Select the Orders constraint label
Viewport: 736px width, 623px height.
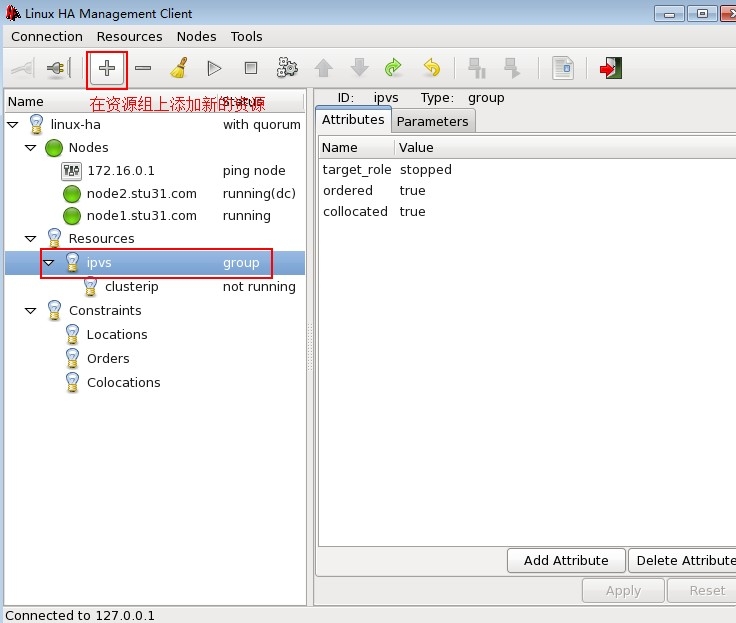point(108,359)
